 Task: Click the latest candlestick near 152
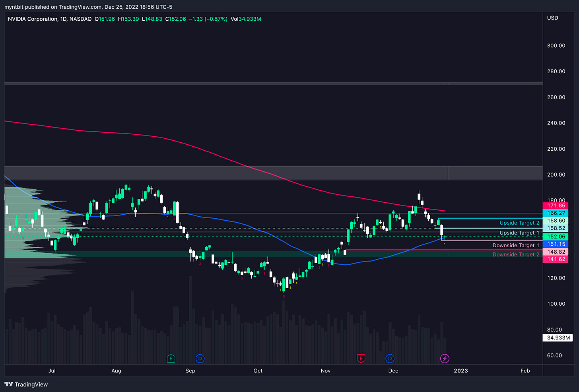[445, 237]
